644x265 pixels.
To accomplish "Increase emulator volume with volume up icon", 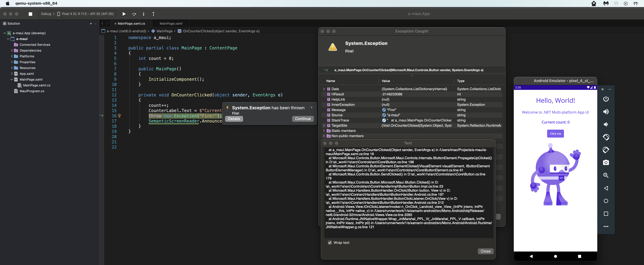I will click(x=606, y=112).
